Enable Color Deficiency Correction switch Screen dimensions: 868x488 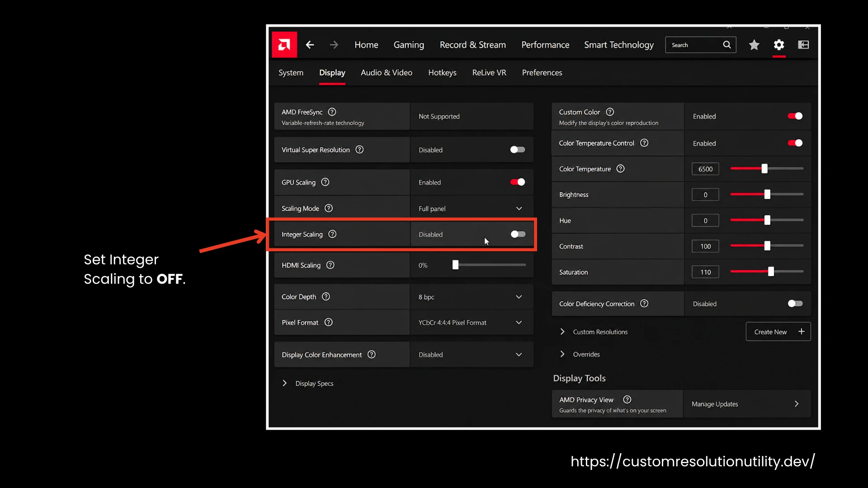[795, 304]
